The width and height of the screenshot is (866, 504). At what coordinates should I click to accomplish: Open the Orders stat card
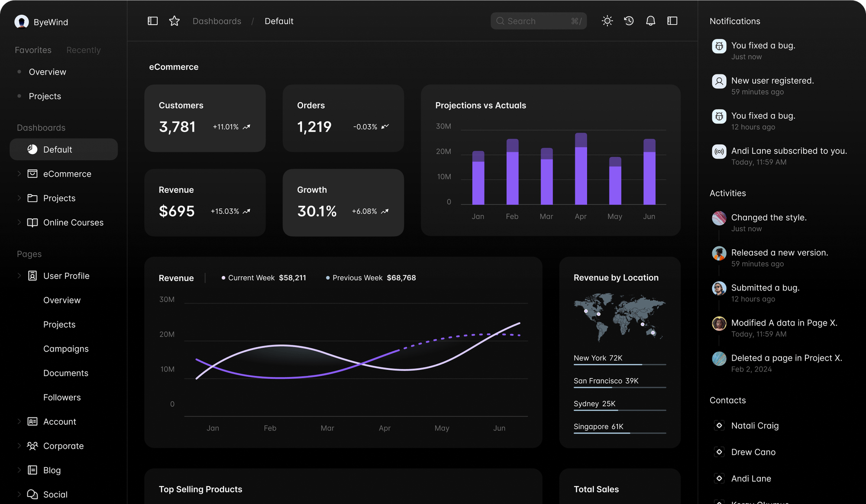(x=343, y=118)
